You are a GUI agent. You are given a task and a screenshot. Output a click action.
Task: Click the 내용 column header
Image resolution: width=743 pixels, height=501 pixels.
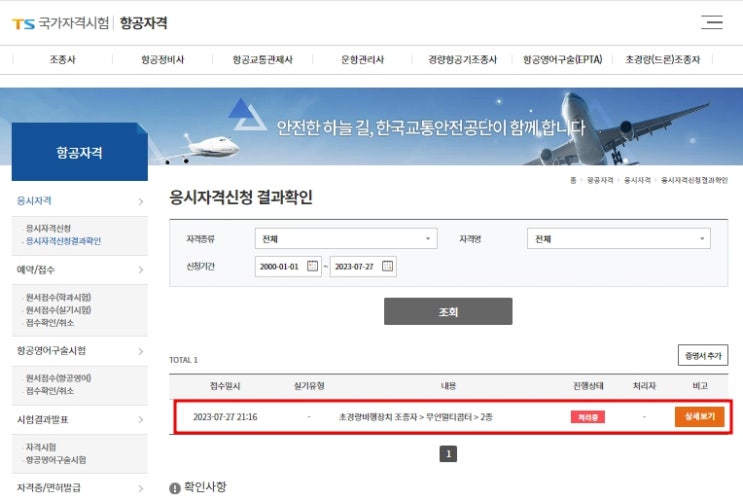coord(448,386)
